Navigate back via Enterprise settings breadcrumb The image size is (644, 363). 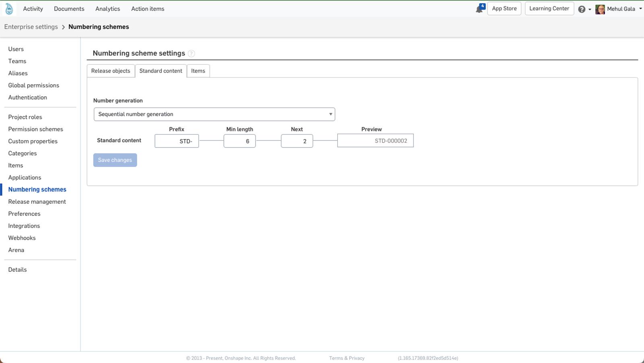pos(31,27)
